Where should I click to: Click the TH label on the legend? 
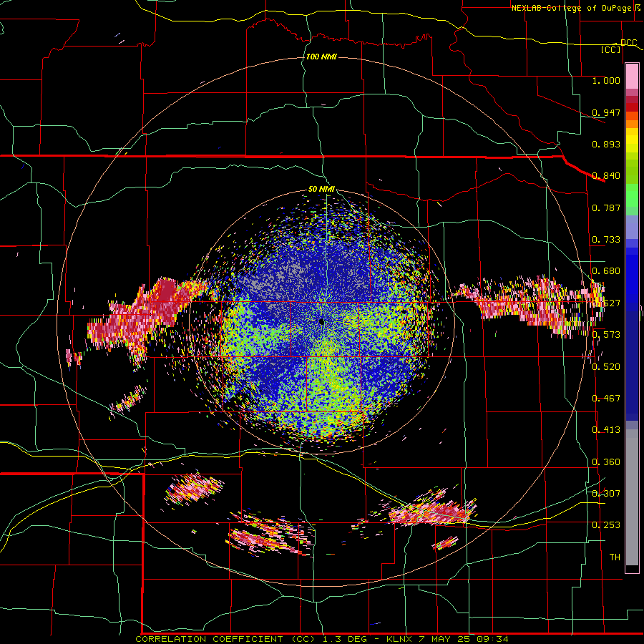pyautogui.click(x=615, y=557)
